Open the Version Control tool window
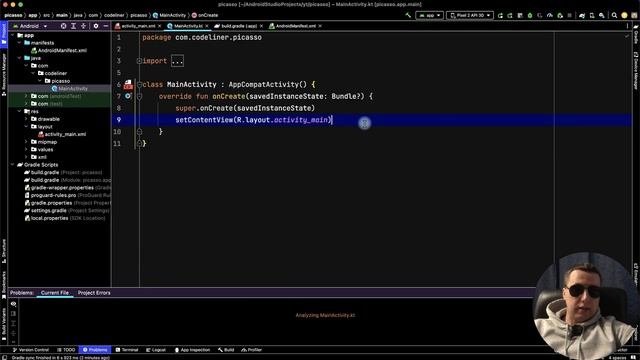This screenshot has width=640, height=360. coord(31,350)
